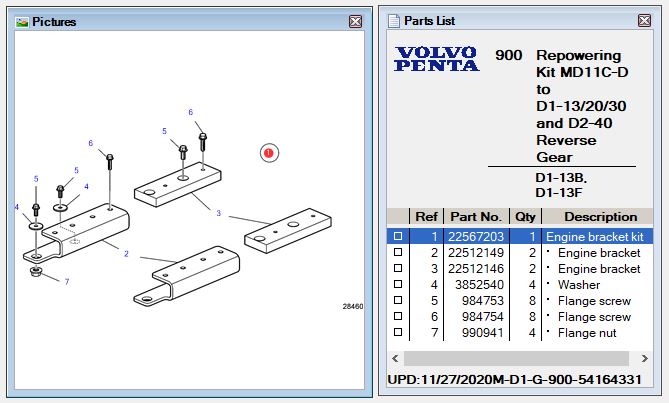669x403 pixels.
Task: Click diagram label 2 between brackets
Action: 126,254
